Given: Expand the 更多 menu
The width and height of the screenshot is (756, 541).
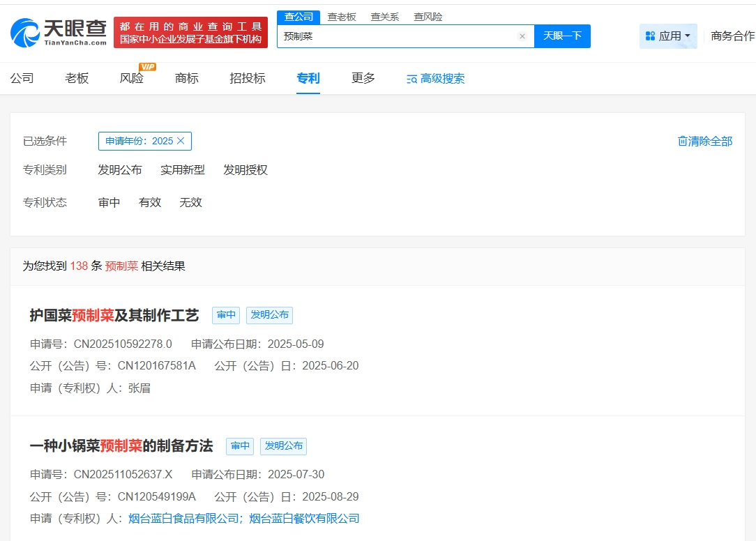Looking at the screenshot, I should 363,78.
